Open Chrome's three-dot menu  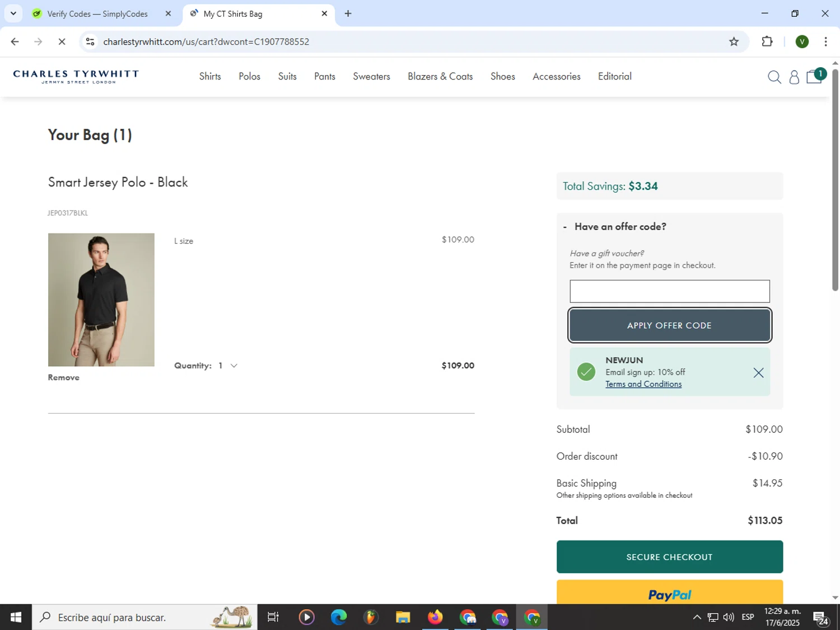pos(825,41)
